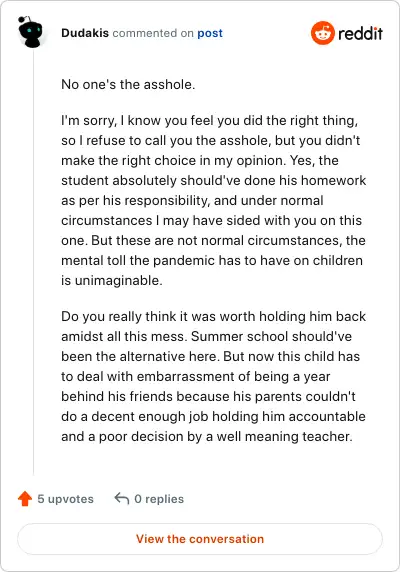Click the line ending with "is unimaginable."
The width and height of the screenshot is (400, 572).
click(112, 280)
